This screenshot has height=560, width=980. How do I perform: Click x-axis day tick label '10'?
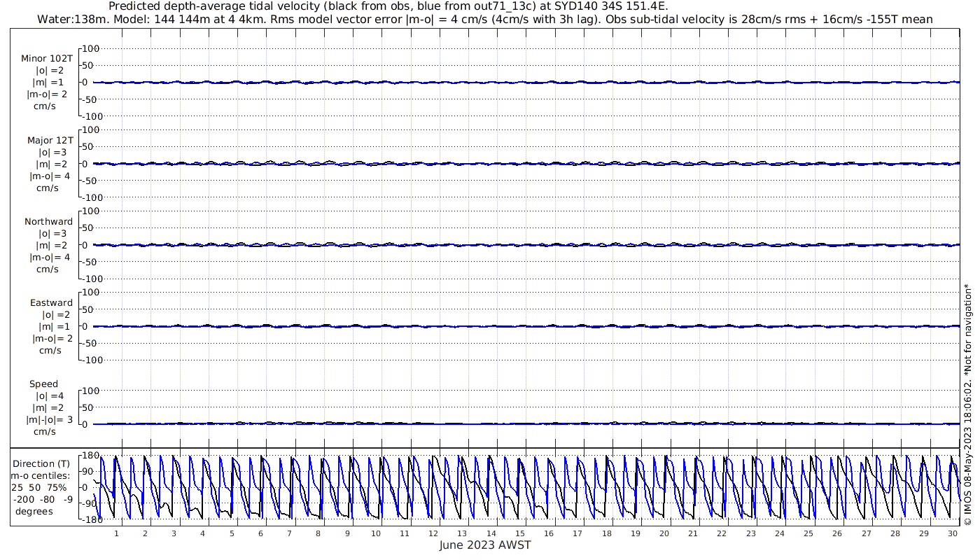[x=376, y=533]
